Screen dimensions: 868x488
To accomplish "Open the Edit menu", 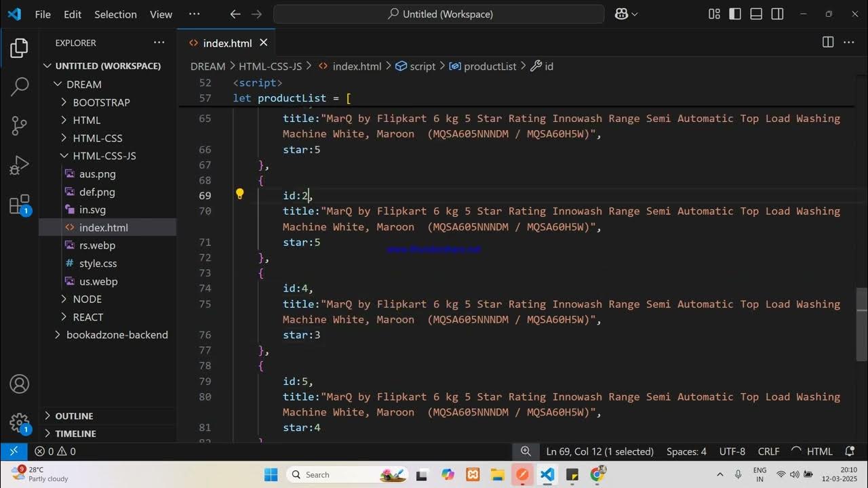I will [x=73, y=14].
